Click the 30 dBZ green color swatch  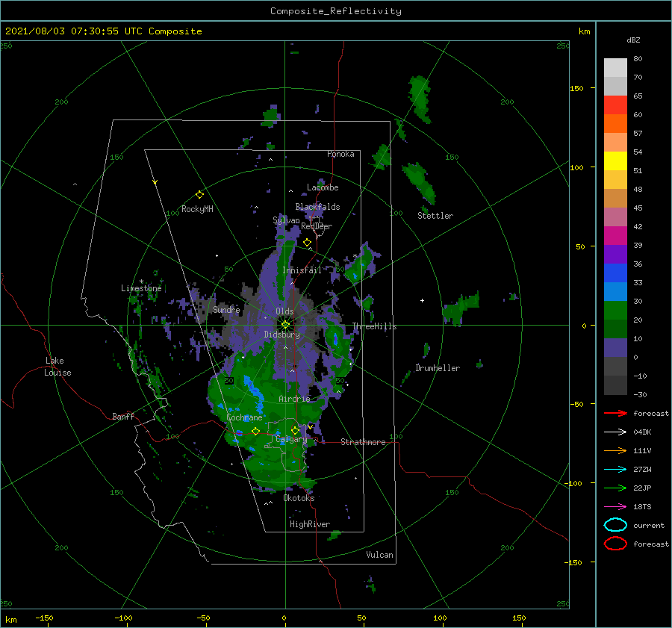[x=615, y=310]
